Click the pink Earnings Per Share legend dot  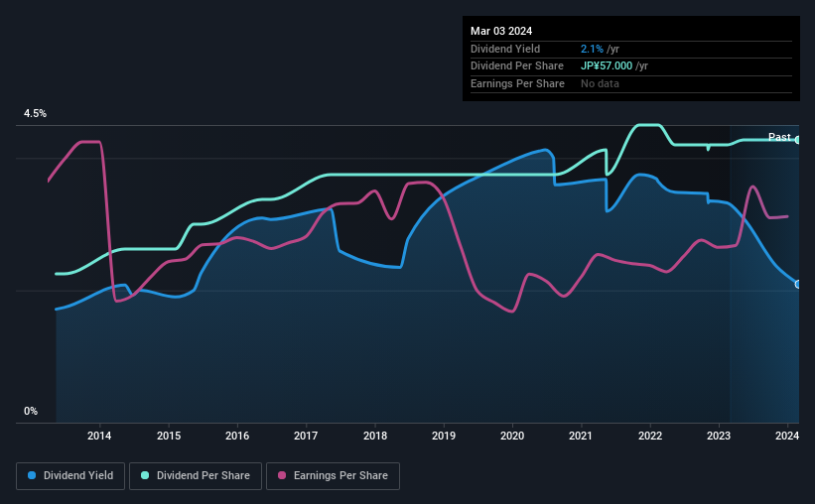pos(282,475)
